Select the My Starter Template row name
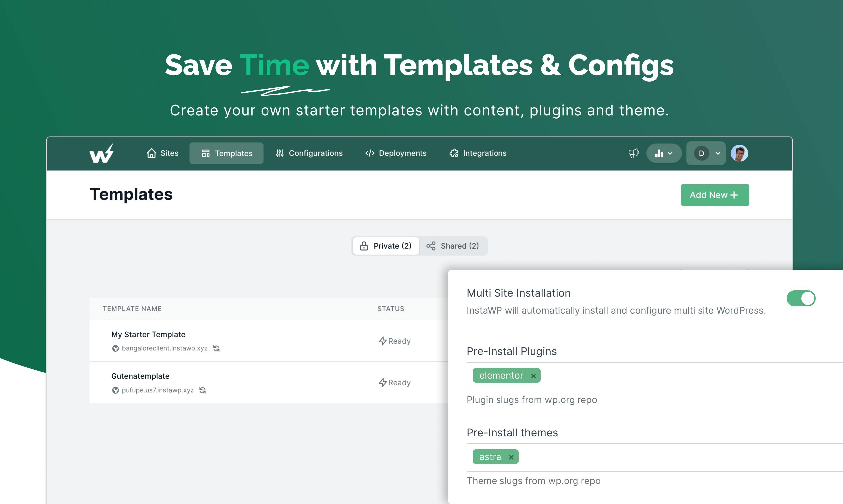843x504 pixels. coord(148,335)
